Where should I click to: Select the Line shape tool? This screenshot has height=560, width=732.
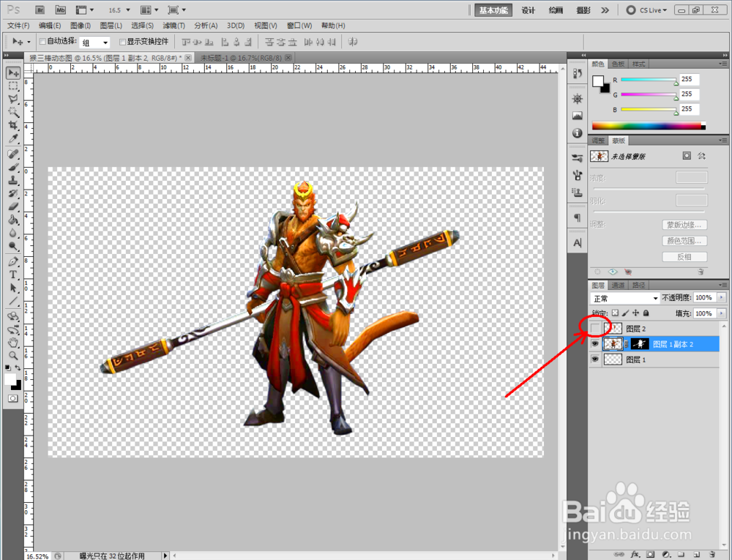pyautogui.click(x=13, y=301)
